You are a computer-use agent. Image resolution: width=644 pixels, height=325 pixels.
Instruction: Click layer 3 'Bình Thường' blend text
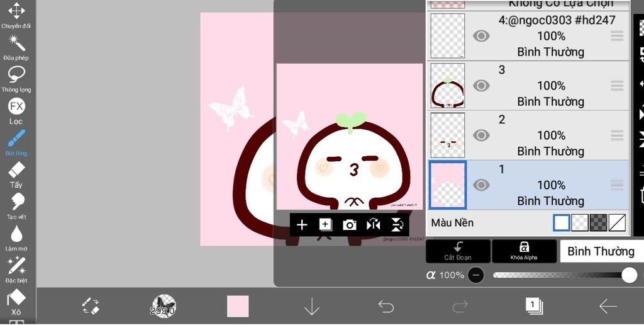[x=550, y=101]
